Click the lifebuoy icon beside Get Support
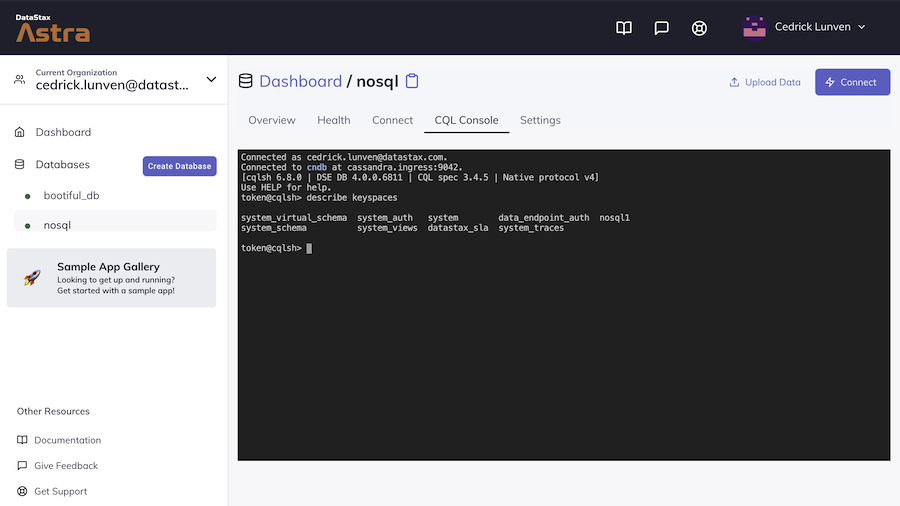Viewport: 900px width, 506px height. pos(22,491)
